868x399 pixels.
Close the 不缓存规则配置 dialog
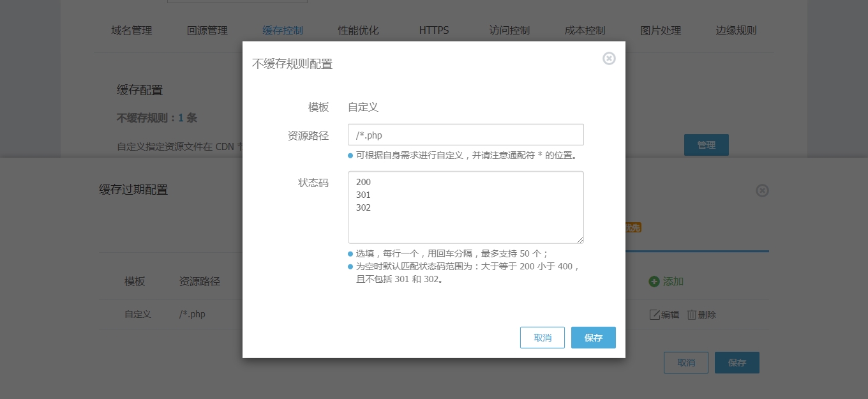click(x=609, y=59)
